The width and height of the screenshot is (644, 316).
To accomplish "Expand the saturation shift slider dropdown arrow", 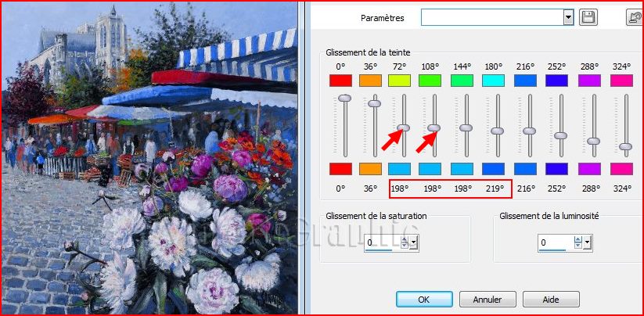I will click(x=413, y=243).
